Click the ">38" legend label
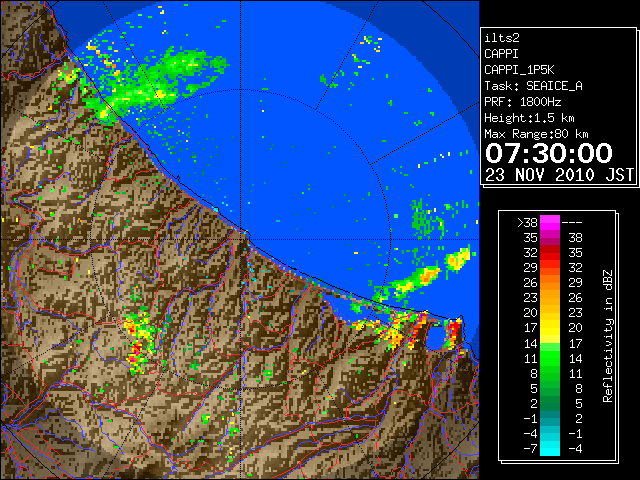Viewport: 640px width, 480px height. tap(527, 223)
